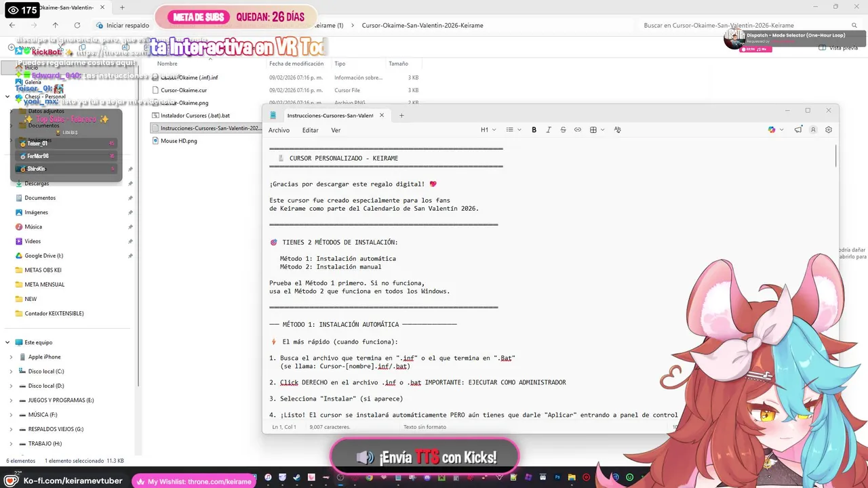The image size is (868, 488).
Task: Open Videos in the sidebar
Action: [x=33, y=241]
